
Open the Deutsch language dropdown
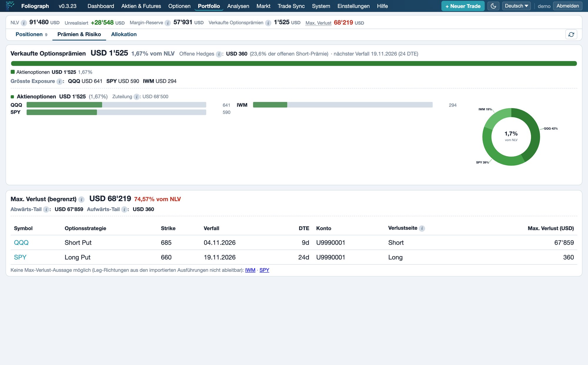(516, 6)
